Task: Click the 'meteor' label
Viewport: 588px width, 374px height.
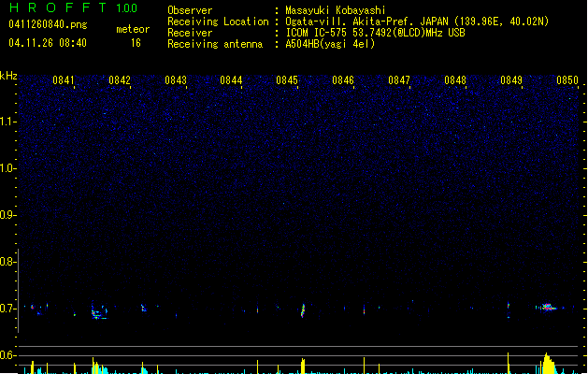Action: pos(133,29)
